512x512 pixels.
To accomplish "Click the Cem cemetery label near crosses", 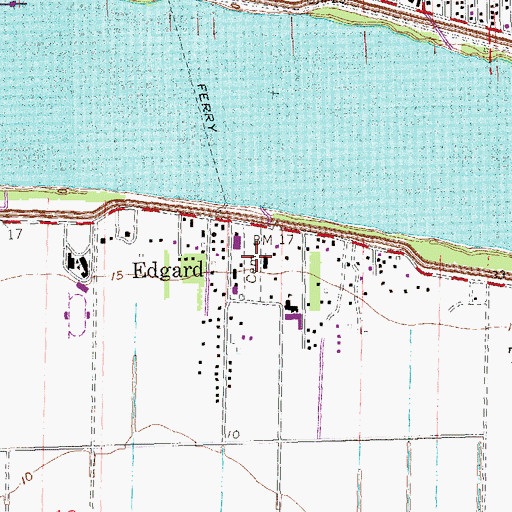I will pyautogui.click(x=252, y=271).
